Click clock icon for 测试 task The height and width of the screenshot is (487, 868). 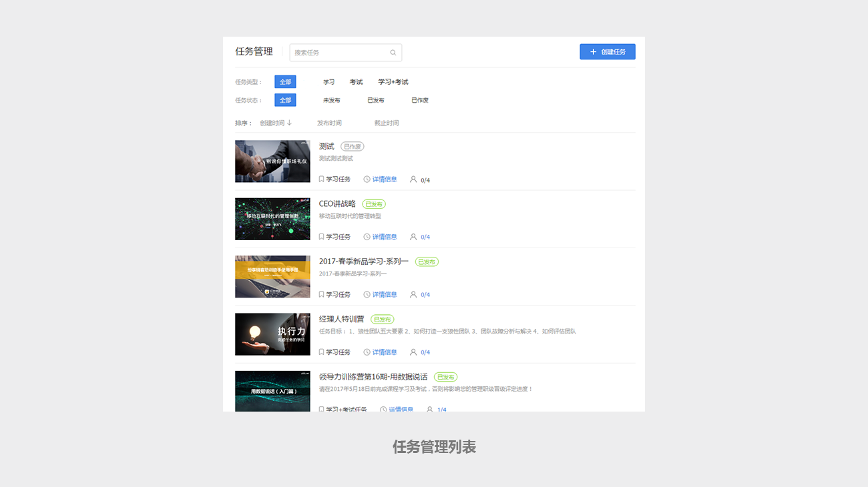pos(367,179)
